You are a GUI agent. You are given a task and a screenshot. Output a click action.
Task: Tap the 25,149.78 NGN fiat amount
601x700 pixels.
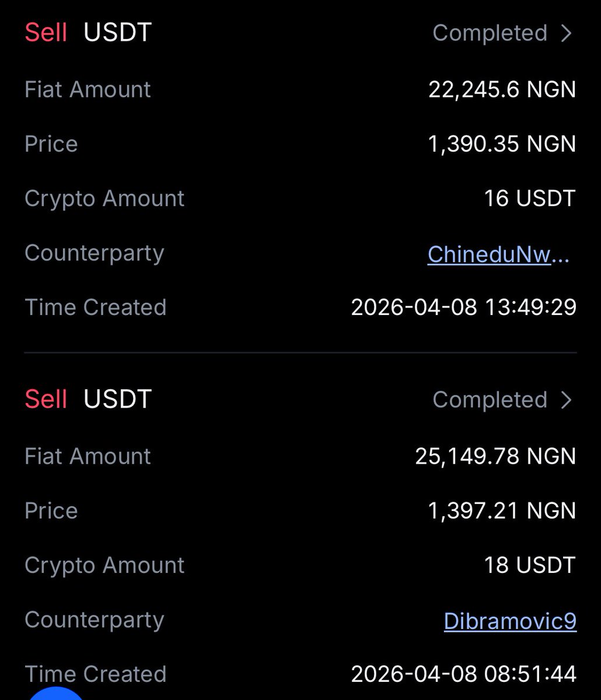pyautogui.click(x=495, y=456)
